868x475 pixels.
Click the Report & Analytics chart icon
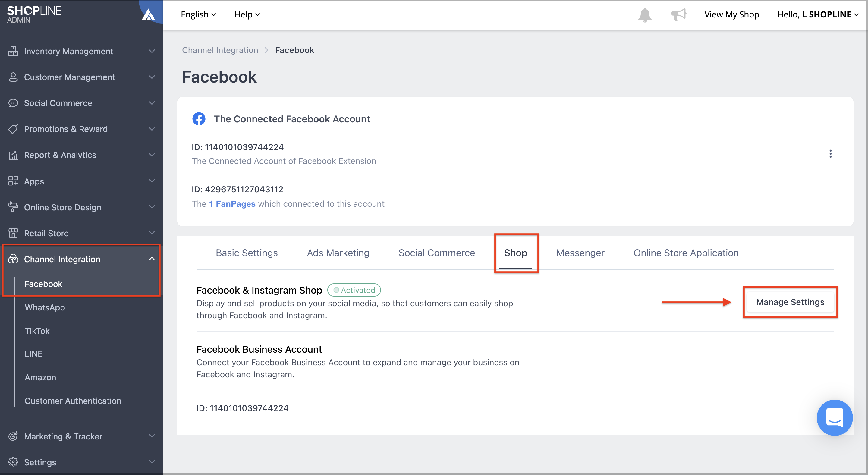13,155
